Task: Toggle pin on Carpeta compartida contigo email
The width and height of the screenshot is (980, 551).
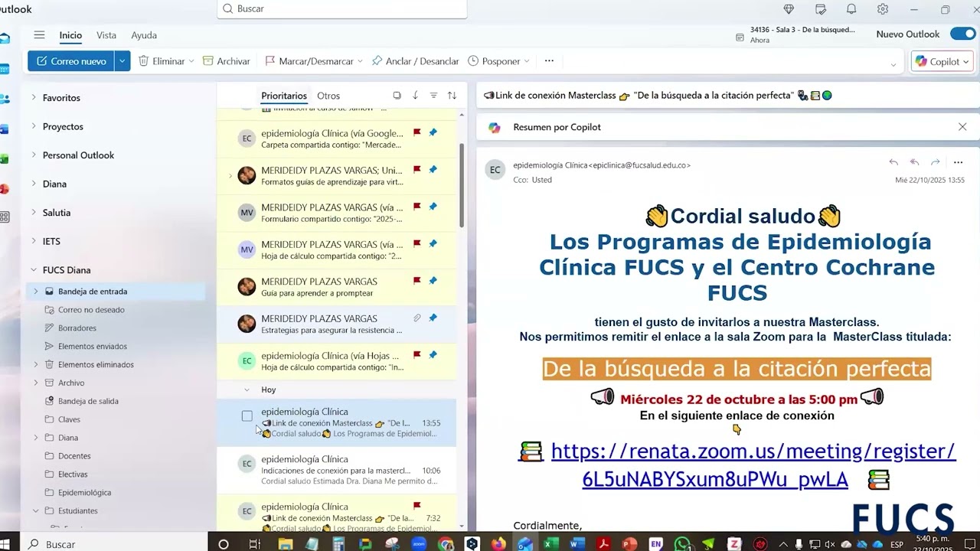Action: 433,132
